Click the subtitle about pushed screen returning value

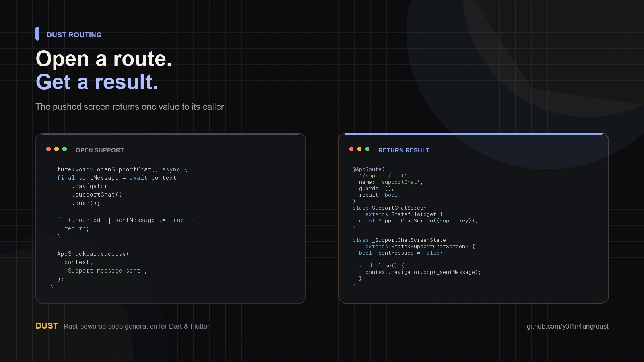coord(131,107)
